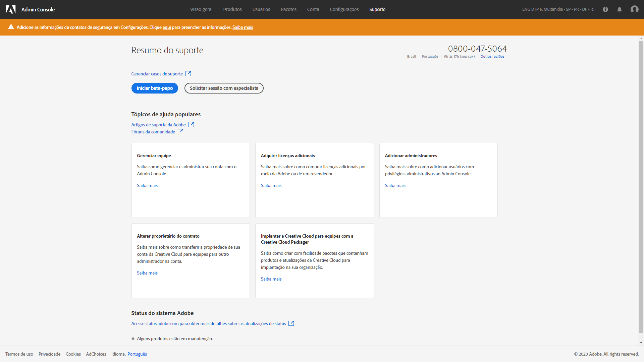644x362 pixels.
Task: Open the help question mark icon
Action: pyautogui.click(x=605, y=9)
